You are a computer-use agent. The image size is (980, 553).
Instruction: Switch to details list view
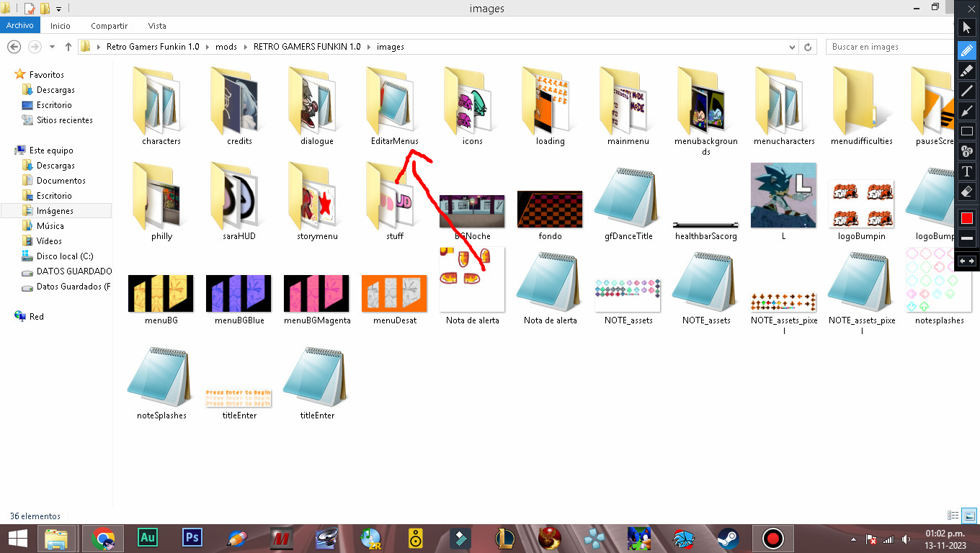(953, 516)
